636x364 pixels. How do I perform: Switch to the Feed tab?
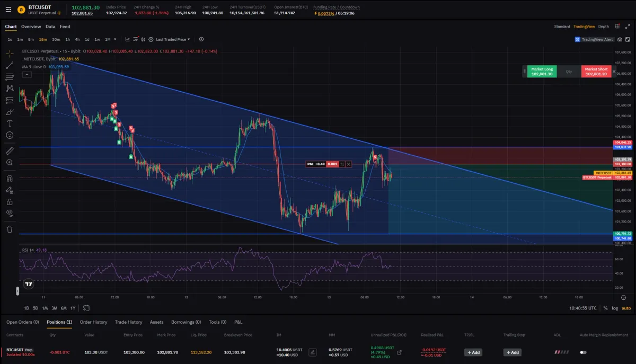click(65, 26)
